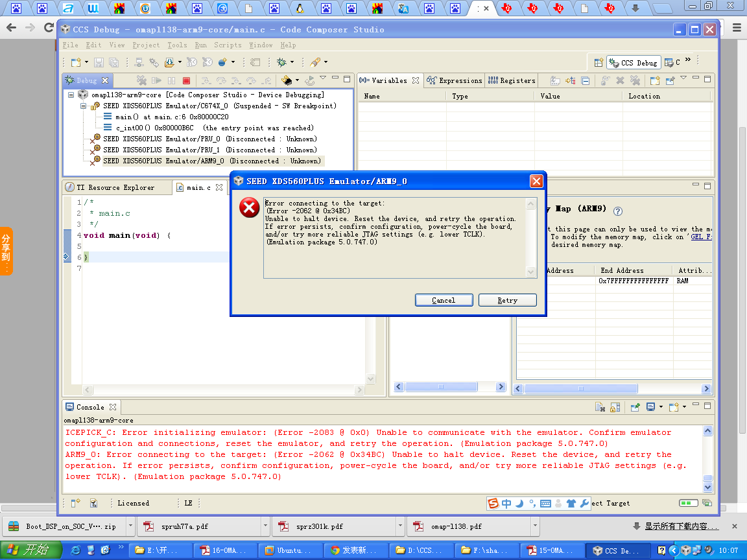Open the Debug view menu triangle

323,78
